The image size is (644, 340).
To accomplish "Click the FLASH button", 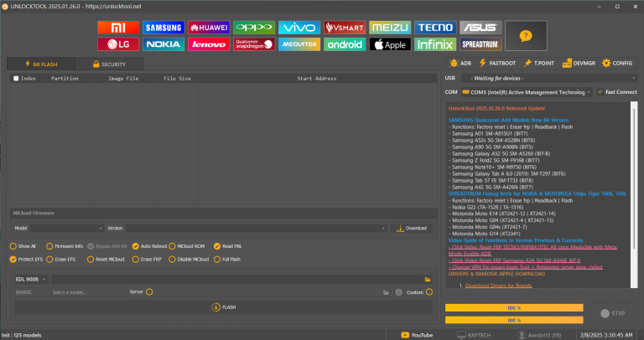I will [x=223, y=307].
